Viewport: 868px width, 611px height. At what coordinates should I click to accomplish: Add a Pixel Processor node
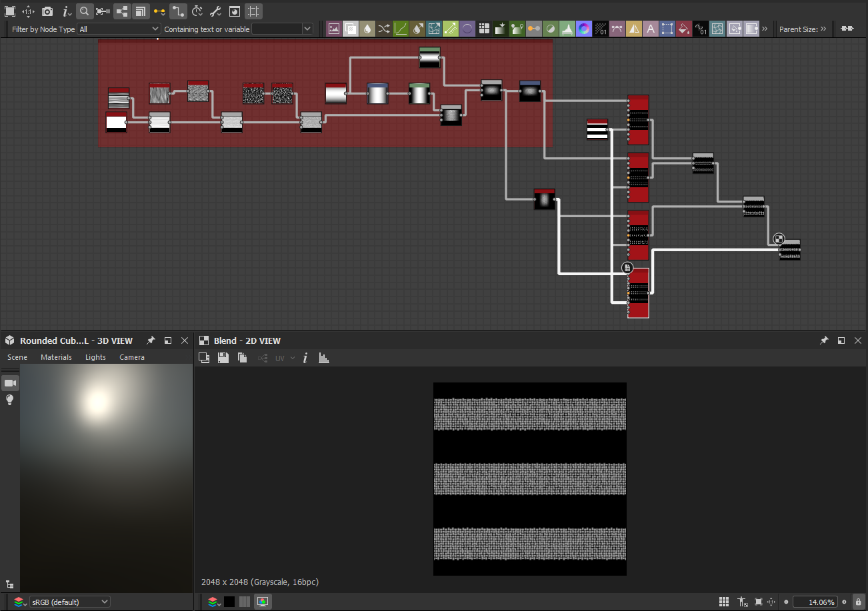pos(601,29)
